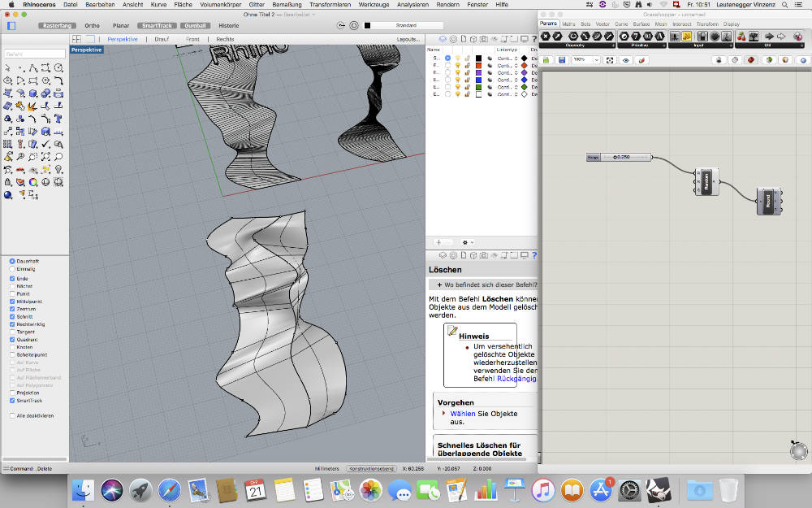The image size is (812, 508).
Task: Open the Transformieren menu
Action: click(330, 4)
